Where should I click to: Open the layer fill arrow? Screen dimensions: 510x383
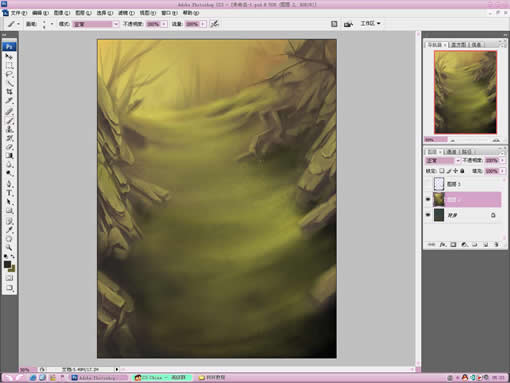[x=502, y=171]
